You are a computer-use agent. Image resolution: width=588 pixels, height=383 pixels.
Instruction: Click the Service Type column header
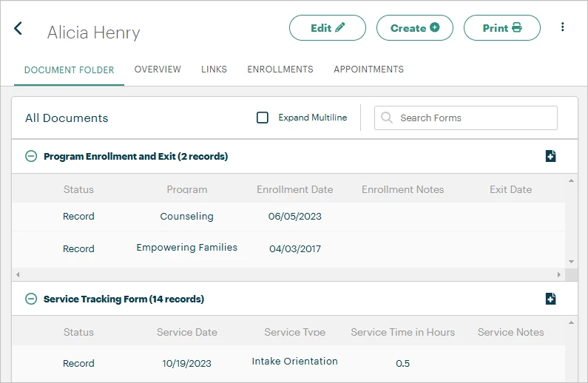[x=295, y=333]
